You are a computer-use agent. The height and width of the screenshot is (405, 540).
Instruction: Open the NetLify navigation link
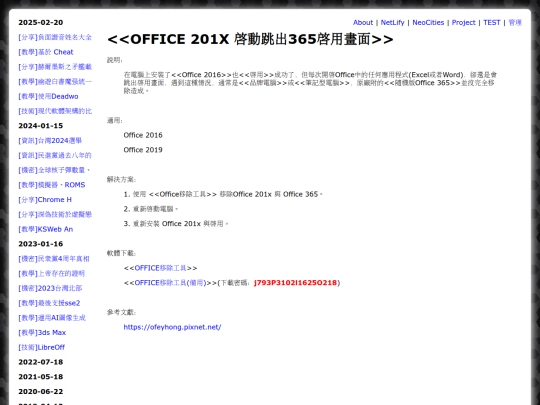point(392,22)
